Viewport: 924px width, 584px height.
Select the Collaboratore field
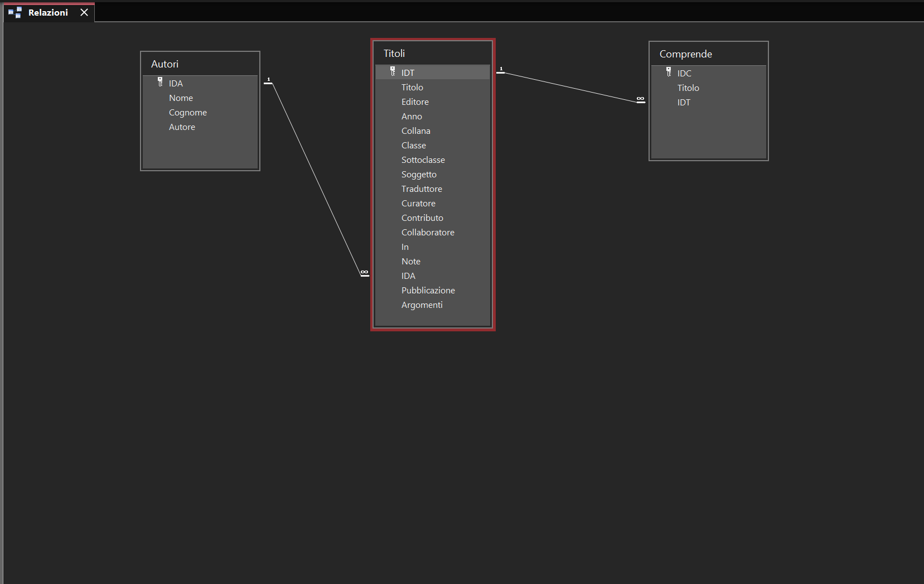point(428,233)
